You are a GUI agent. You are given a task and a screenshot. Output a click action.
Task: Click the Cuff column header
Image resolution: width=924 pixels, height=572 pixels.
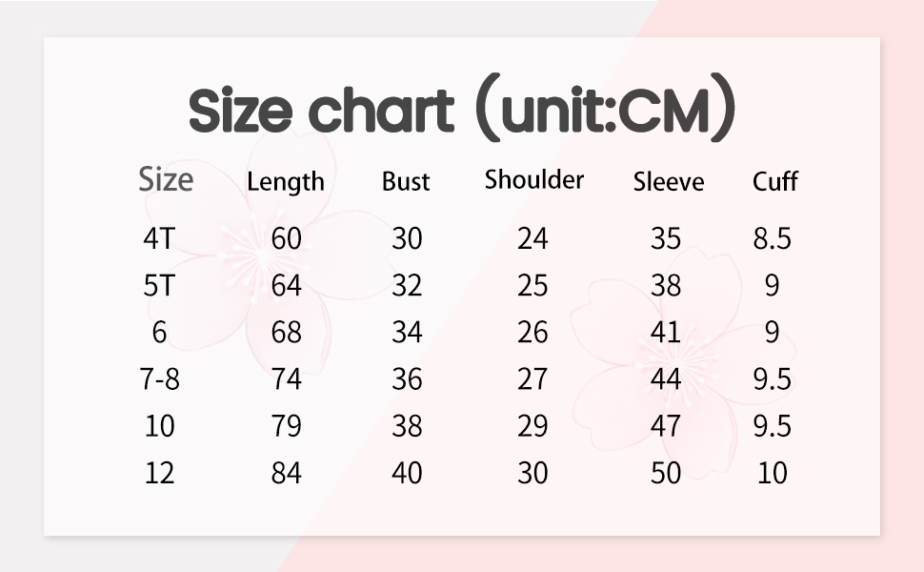774,181
